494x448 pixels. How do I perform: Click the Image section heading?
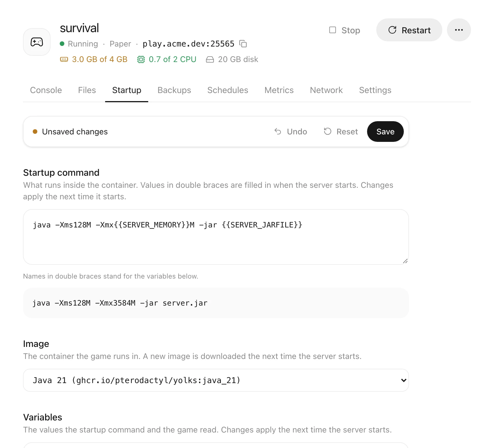tap(36, 344)
